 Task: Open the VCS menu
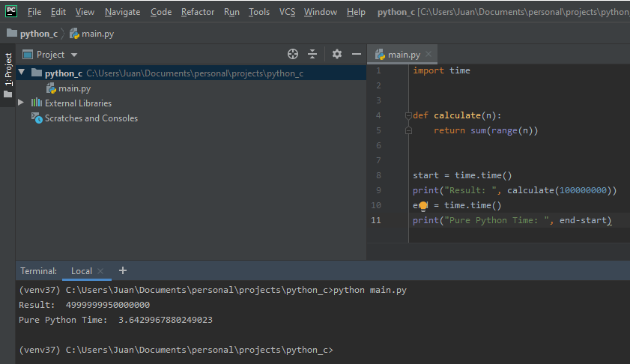coord(287,12)
